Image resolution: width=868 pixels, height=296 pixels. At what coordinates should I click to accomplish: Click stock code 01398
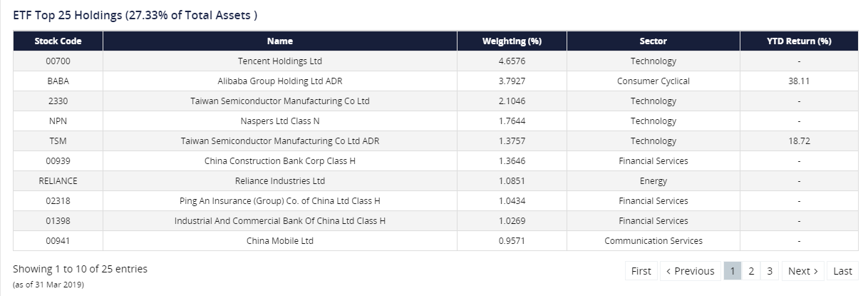[x=58, y=221]
